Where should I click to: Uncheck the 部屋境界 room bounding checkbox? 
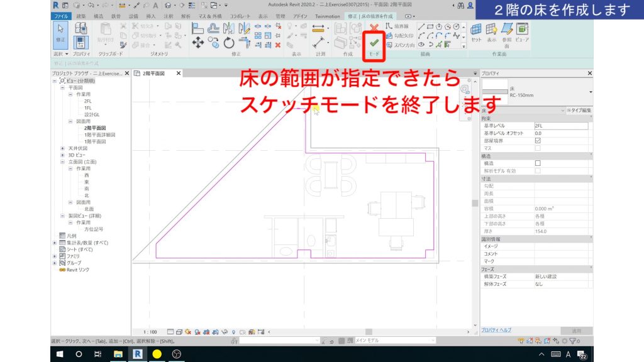coord(538,141)
